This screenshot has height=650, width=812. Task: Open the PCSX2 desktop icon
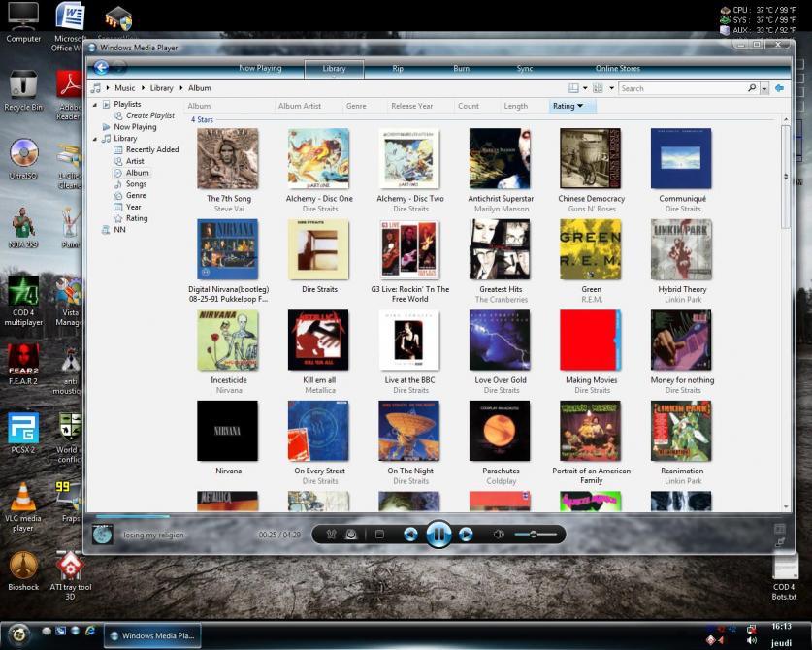[23, 433]
